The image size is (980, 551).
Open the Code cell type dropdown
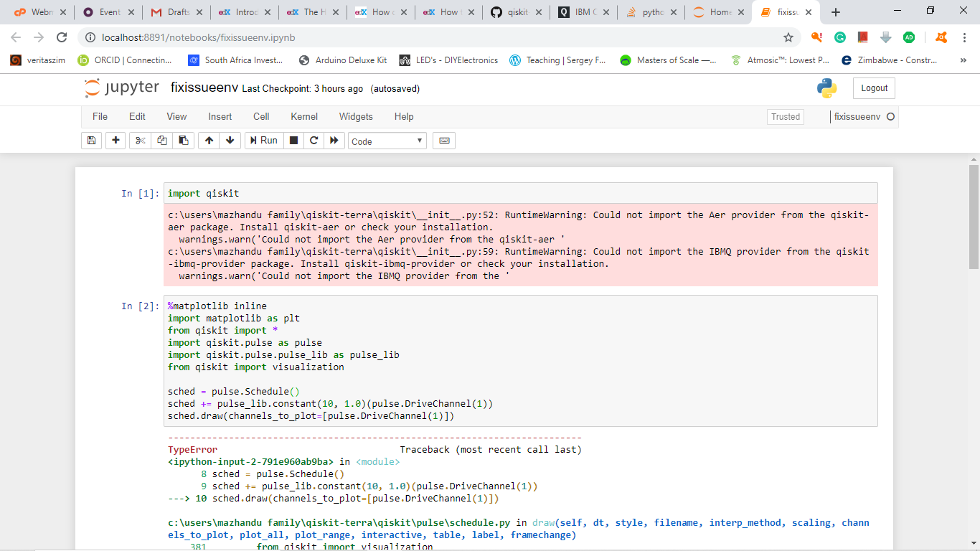coord(387,141)
